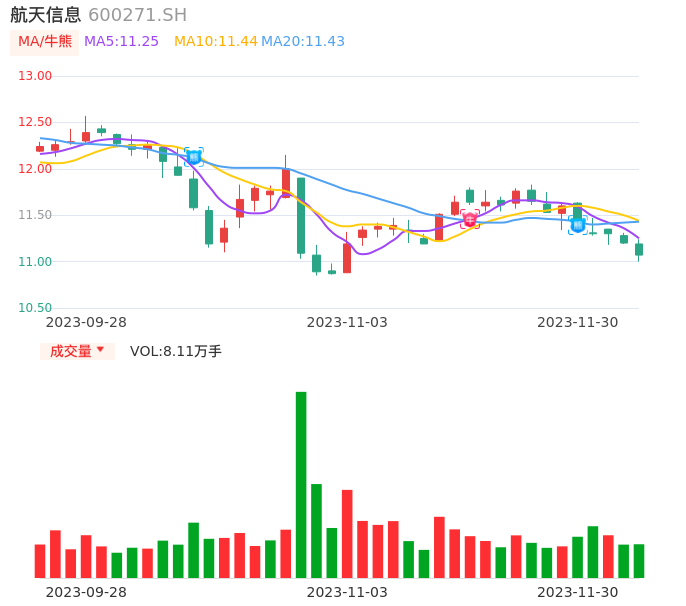This screenshot has width=686, height=606.
Task: Click the tallest green volume bar
Action: click(301, 484)
